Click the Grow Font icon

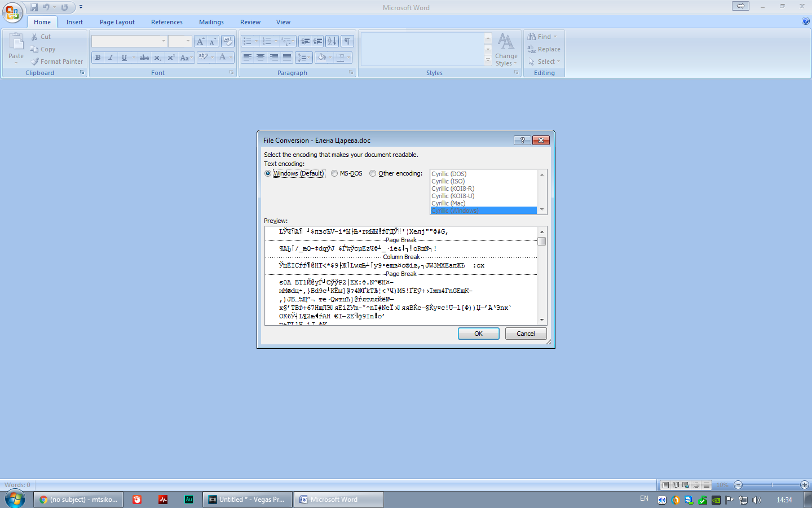click(x=200, y=41)
